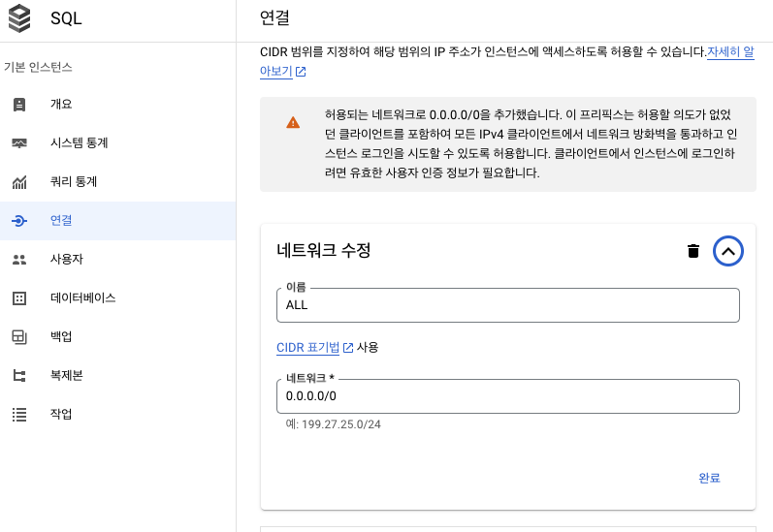Open the 작업 section
Image resolution: width=773 pixels, height=532 pixels.
pos(117,415)
